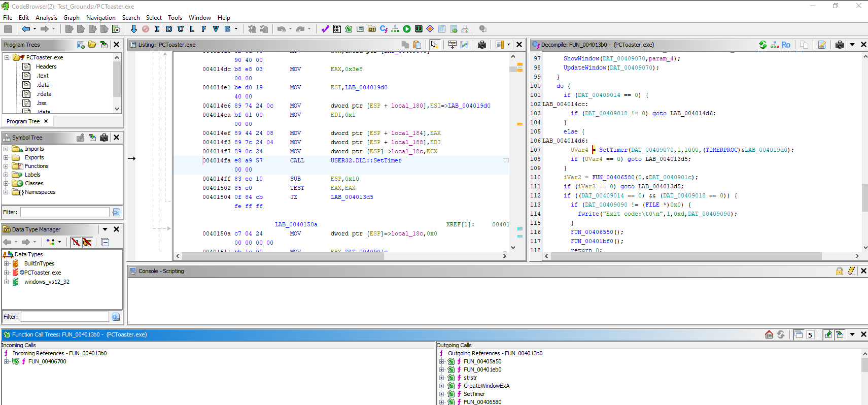Re-decompile using green refresh icon
868x405 pixels.
(762, 45)
